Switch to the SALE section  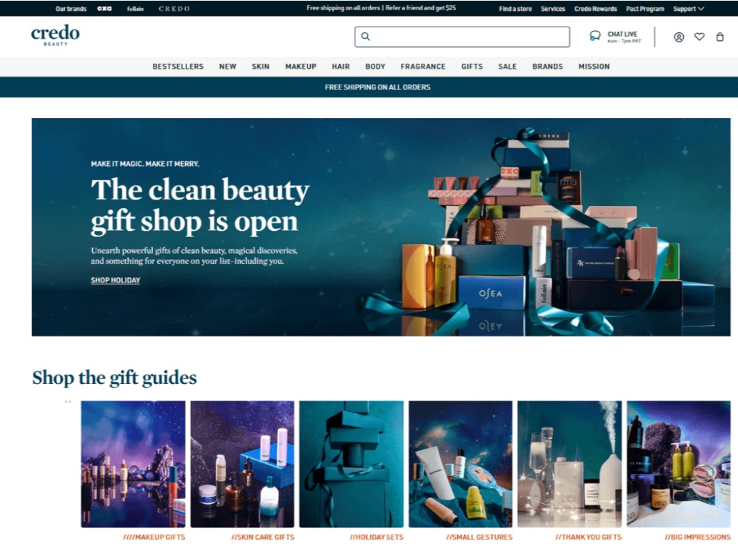coord(507,66)
